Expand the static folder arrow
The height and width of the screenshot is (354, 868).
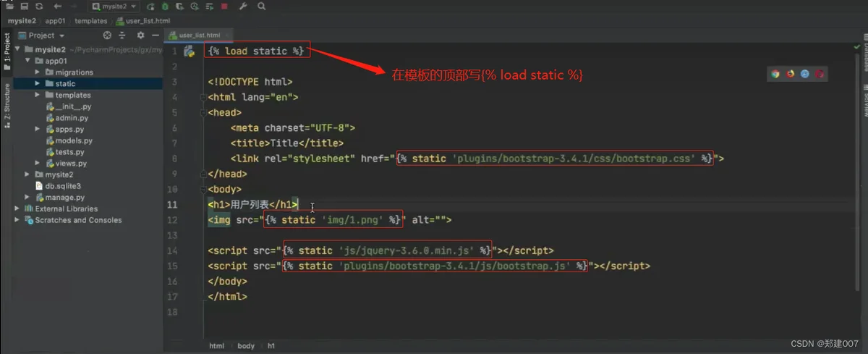38,84
